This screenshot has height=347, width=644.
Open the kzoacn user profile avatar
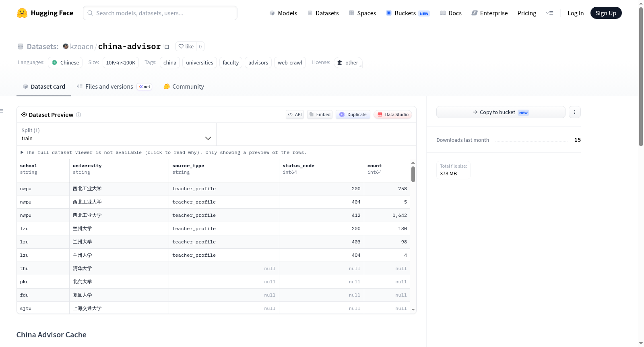tap(66, 46)
